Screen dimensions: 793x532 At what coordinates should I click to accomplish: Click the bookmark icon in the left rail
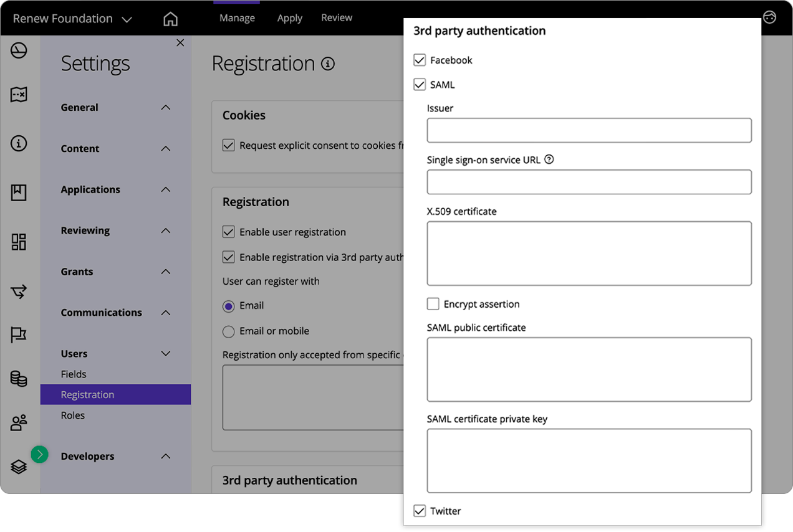pyautogui.click(x=18, y=192)
